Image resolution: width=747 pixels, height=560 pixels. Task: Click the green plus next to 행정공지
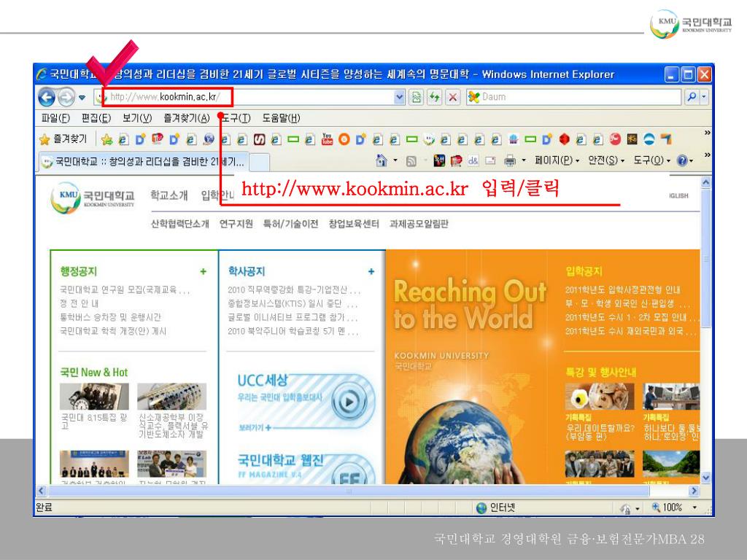coord(204,271)
